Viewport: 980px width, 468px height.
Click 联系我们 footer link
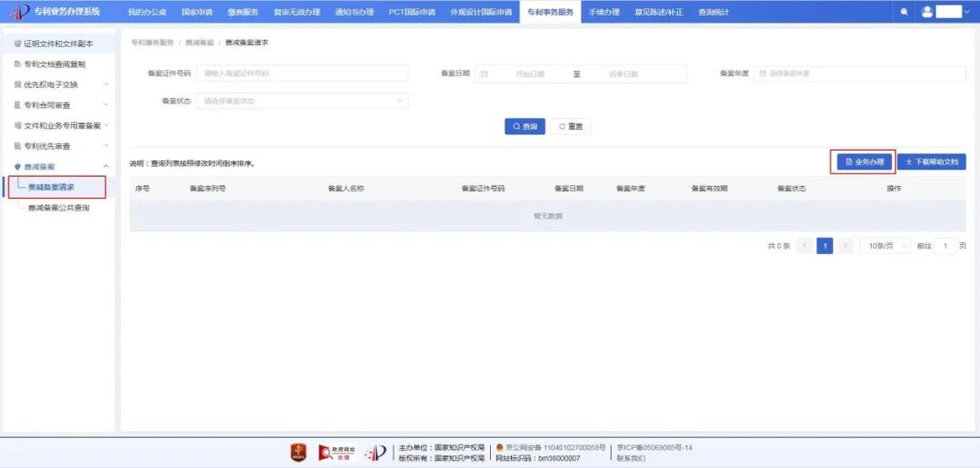[632, 458]
